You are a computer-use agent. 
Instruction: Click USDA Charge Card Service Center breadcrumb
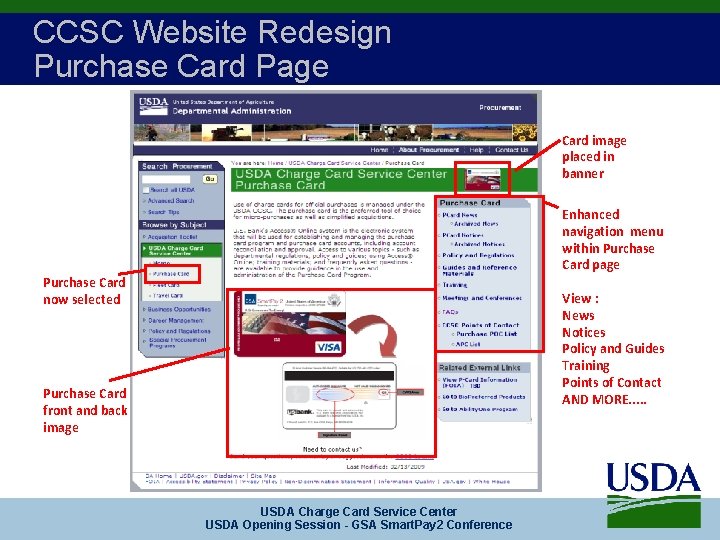pyautogui.click(x=334, y=163)
